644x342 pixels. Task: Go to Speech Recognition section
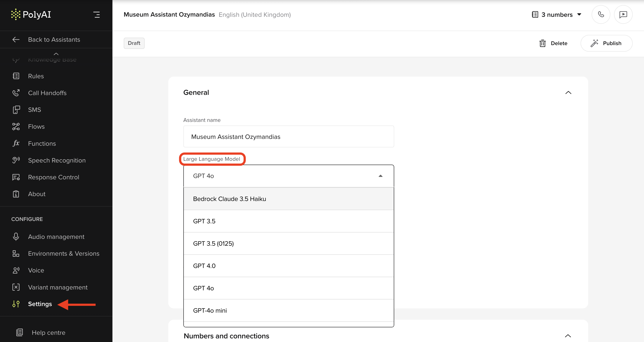coord(56,160)
